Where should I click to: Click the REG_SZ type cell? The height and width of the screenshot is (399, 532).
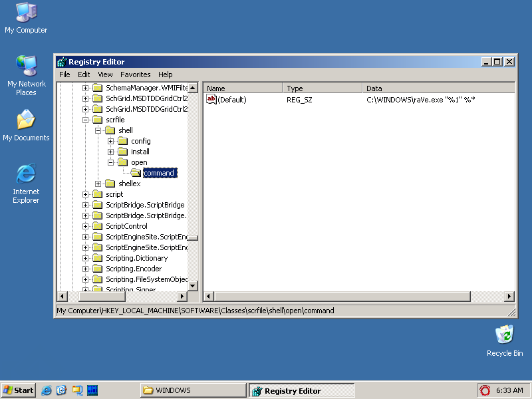299,100
